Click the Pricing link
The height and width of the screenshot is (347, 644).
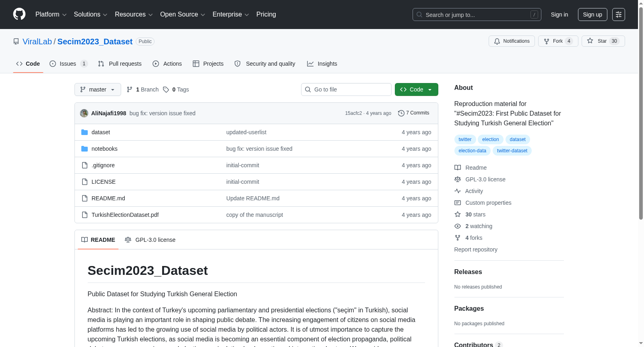266,15
